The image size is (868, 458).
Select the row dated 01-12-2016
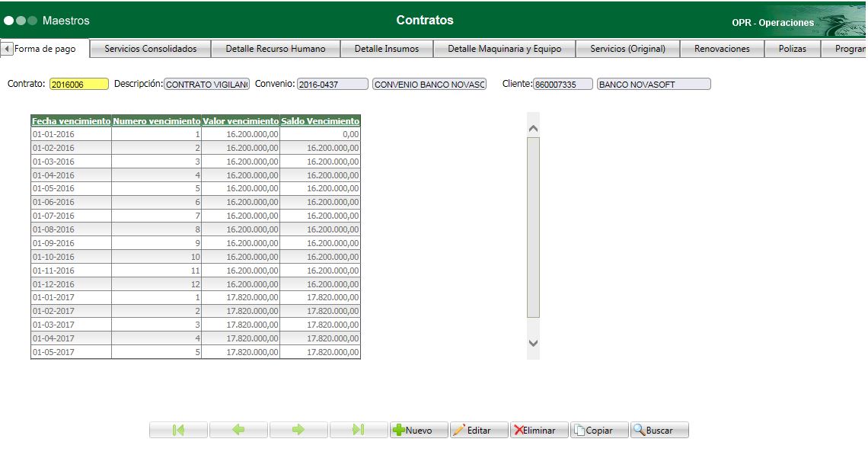(x=196, y=284)
